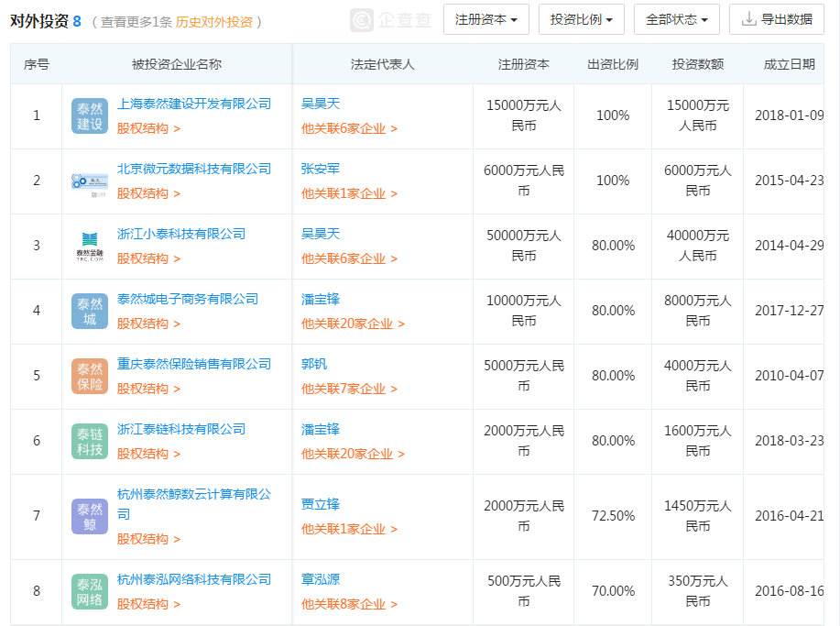This screenshot has width=840, height=626.
Task: Click the 72.50% ratio cell
Action: (x=613, y=516)
